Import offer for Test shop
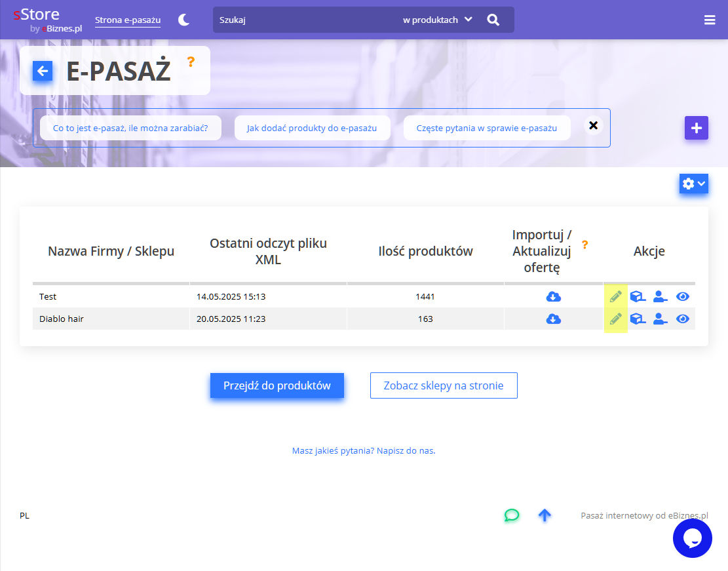Viewport: 728px width, 571px height. (x=554, y=296)
